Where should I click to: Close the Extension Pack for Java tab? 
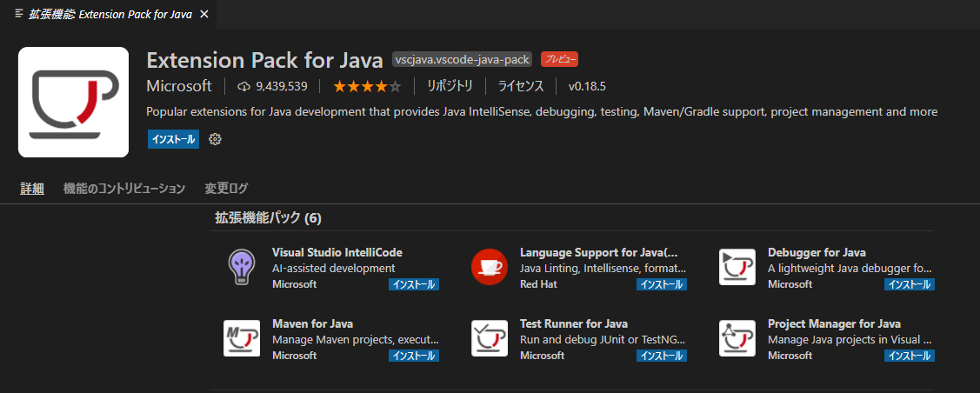[203, 14]
